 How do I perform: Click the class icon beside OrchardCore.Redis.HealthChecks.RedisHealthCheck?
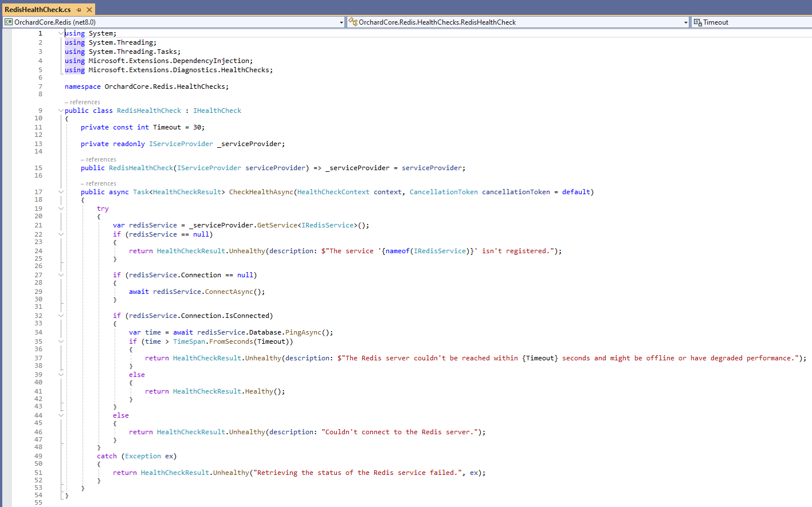tap(353, 22)
